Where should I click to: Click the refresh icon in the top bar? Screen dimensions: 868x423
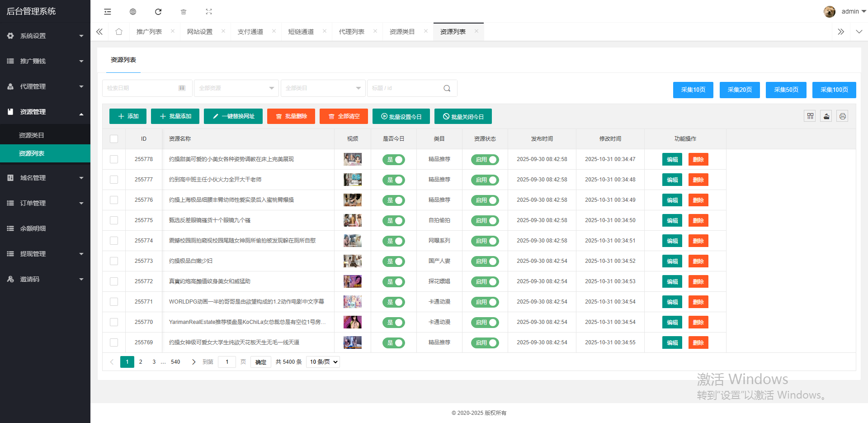158,12
